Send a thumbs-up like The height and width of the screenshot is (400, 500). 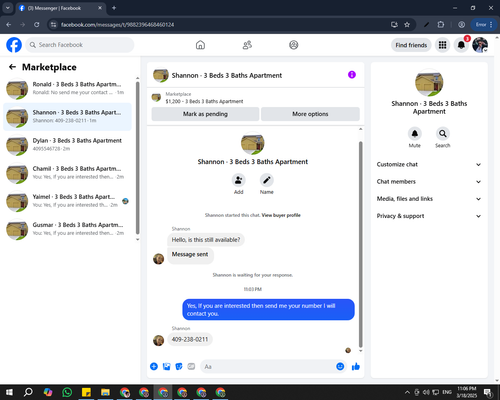[356, 367]
